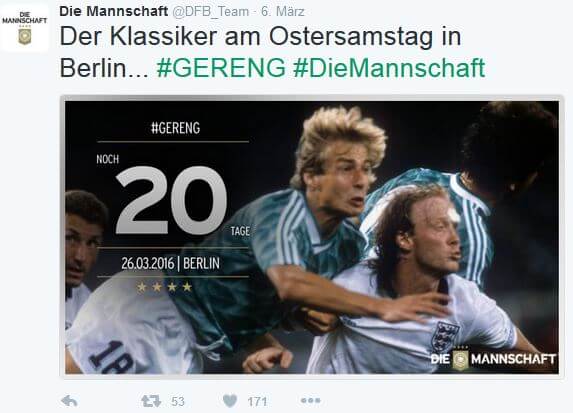The height and width of the screenshot is (413, 573).
Task: Click the reply arrow icon
Action: (69, 401)
